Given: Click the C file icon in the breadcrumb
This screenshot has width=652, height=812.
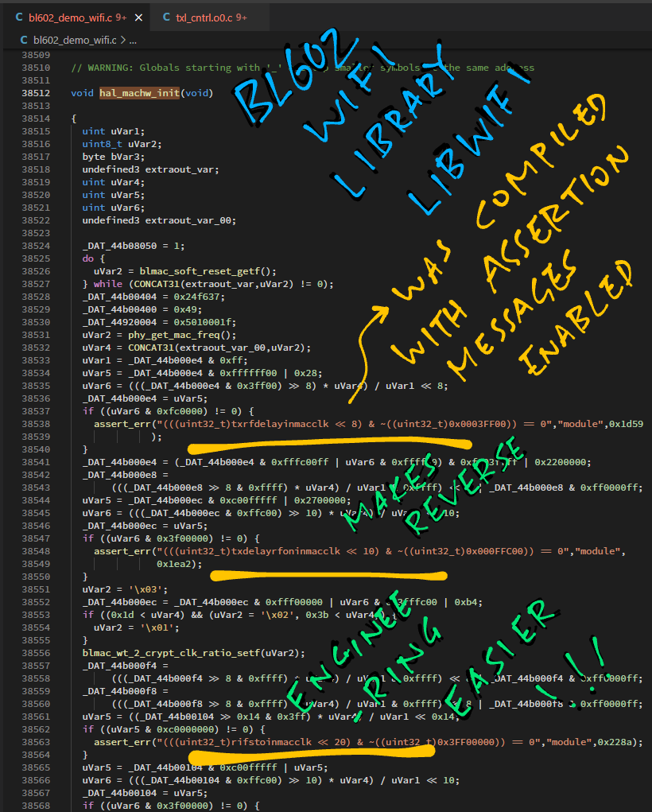Looking at the screenshot, I should tap(24, 39).
